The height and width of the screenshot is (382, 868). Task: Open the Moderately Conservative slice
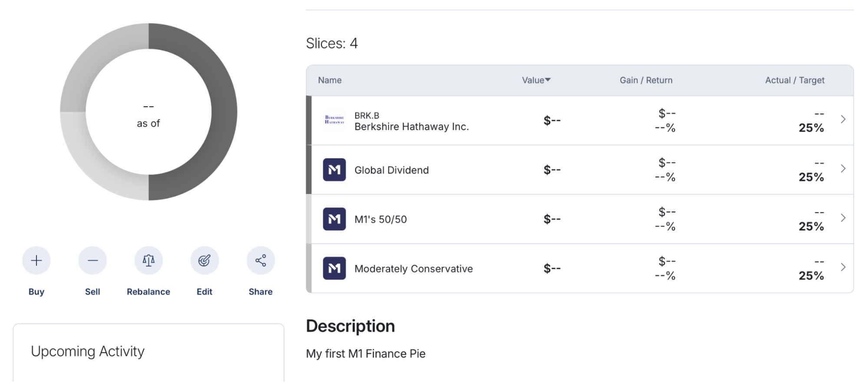(x=580, y=268)
